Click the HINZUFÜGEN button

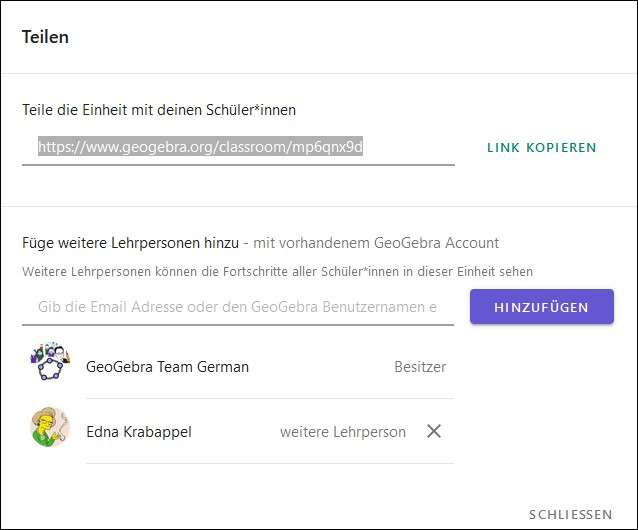pyautogui.click(x=542, y=307)
